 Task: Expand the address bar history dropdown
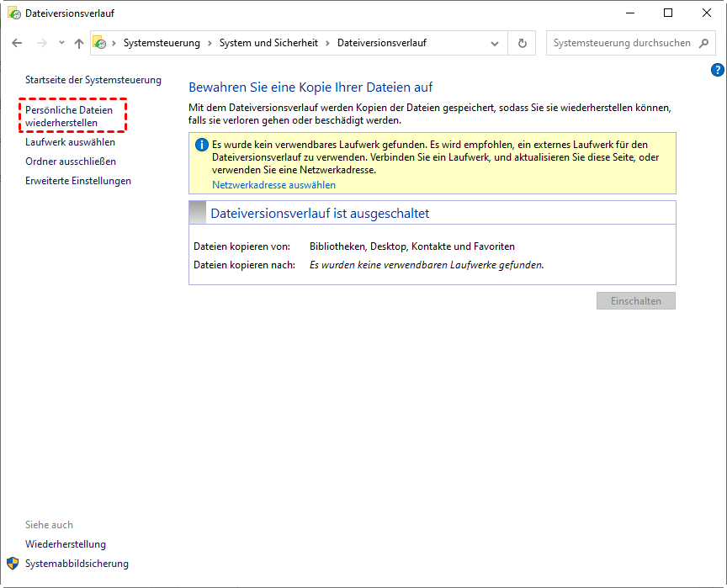pos(495,43)
